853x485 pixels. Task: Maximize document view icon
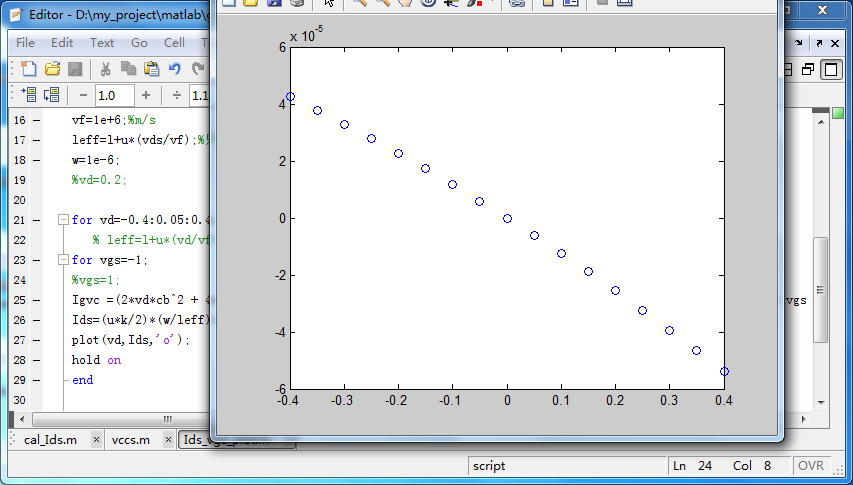point(831,69)
